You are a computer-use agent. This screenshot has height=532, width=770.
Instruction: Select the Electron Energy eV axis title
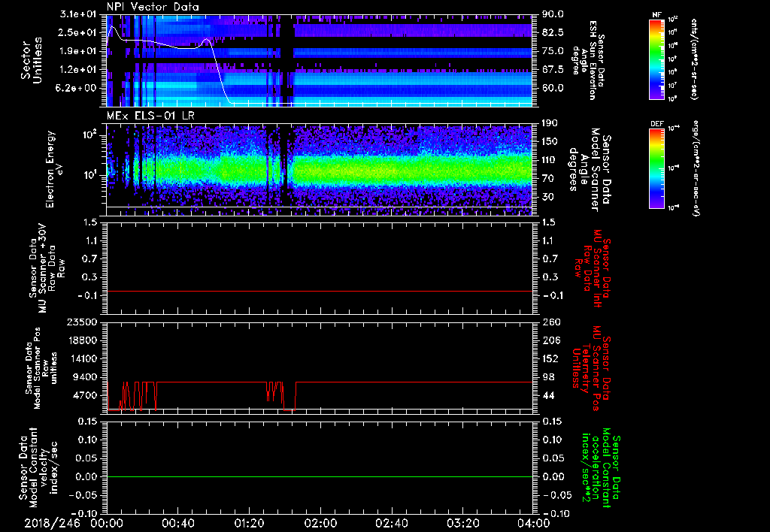pos(55,169)
